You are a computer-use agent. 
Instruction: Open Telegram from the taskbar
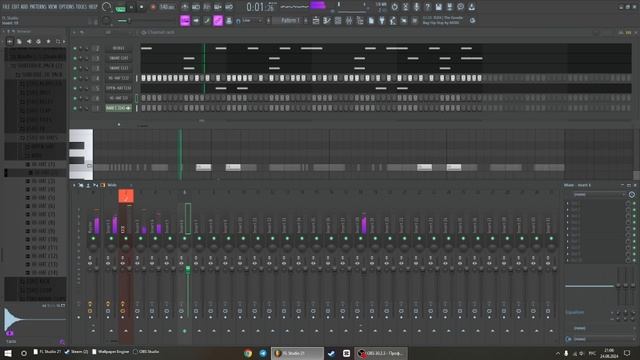[x=263, y=353]
